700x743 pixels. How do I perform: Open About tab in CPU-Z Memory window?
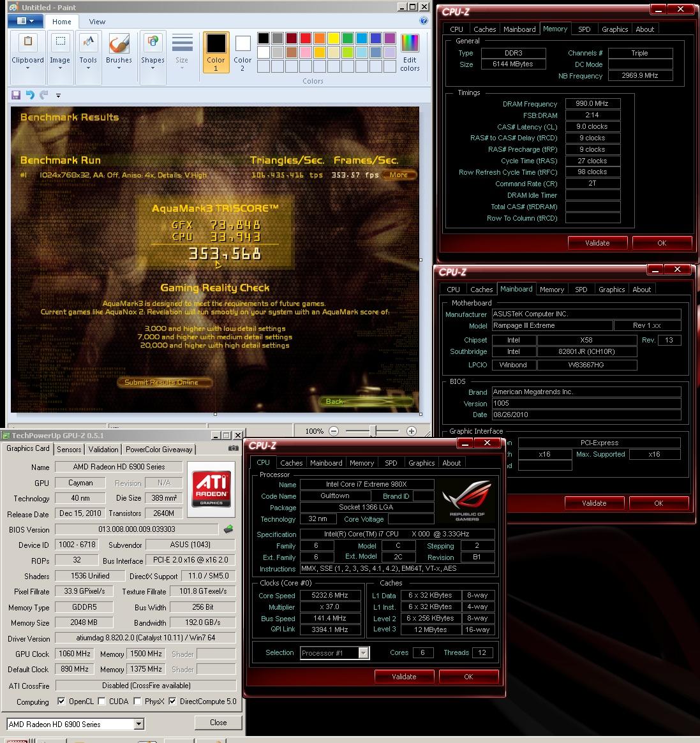click(644, 29)
